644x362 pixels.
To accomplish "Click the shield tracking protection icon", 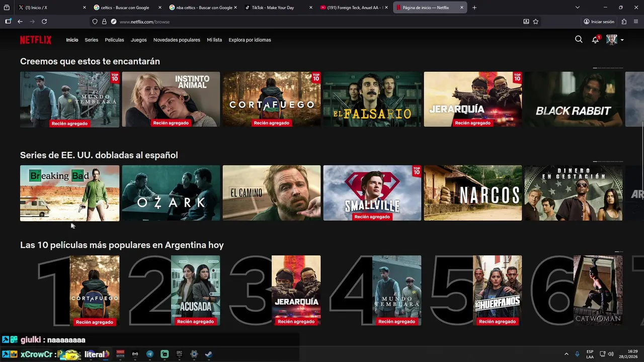I will coord(95,22).
